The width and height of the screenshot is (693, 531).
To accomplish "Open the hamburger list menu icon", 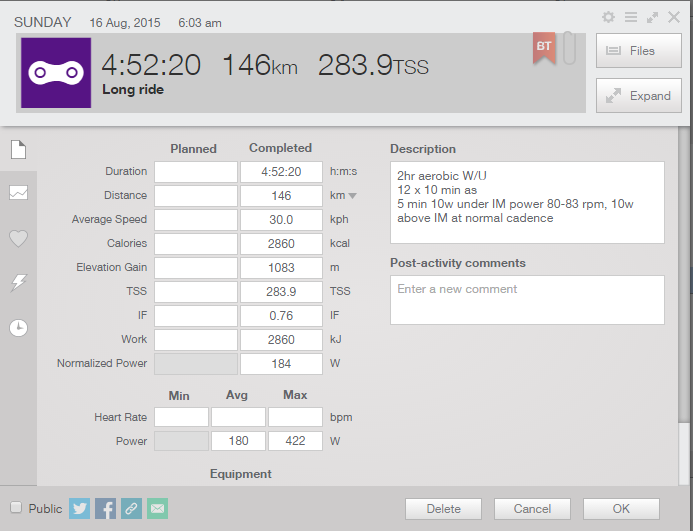I will point(631,17).
